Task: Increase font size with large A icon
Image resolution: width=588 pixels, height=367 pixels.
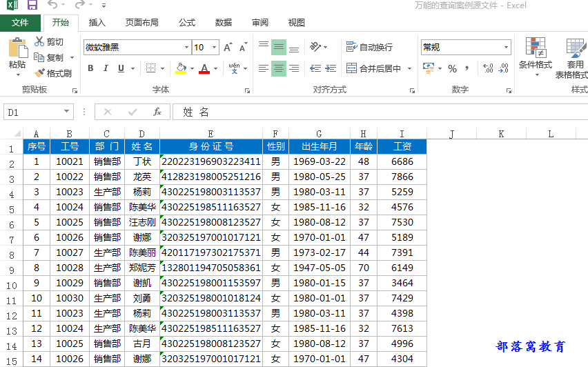Action: point(228,47)
